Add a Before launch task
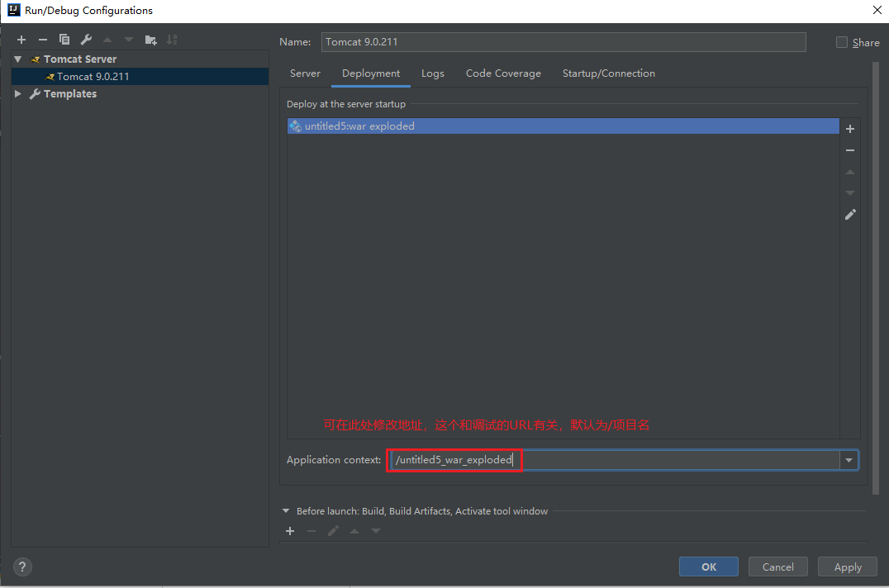Viewport: 889px width, 588px height. tap(290, 531)
